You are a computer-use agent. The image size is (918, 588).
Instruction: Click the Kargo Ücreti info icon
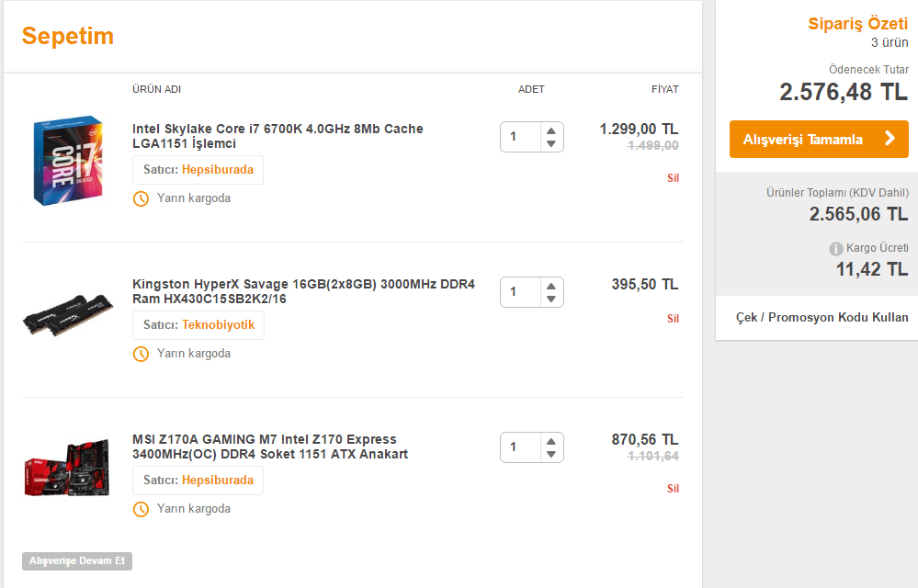(x=836, y=249)
